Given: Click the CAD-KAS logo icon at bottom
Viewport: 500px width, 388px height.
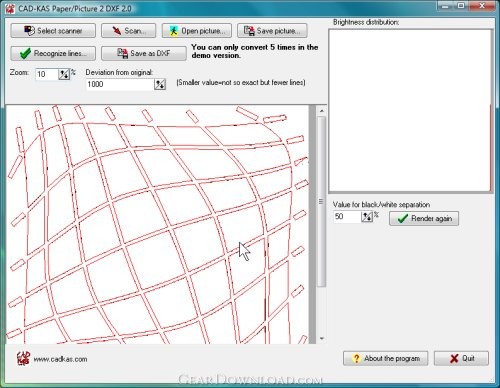Looking at the screenshot, I should (23, 359).
